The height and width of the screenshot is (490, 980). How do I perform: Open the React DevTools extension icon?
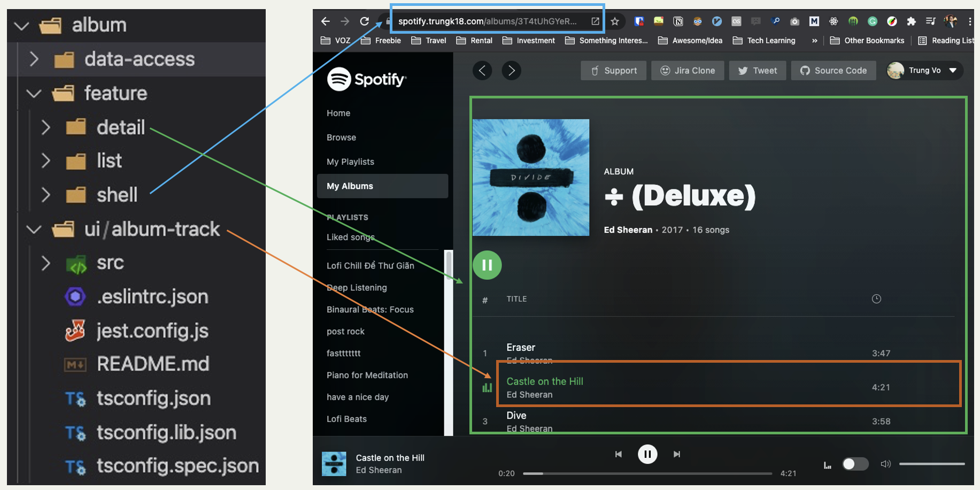(x=834, y=21)
